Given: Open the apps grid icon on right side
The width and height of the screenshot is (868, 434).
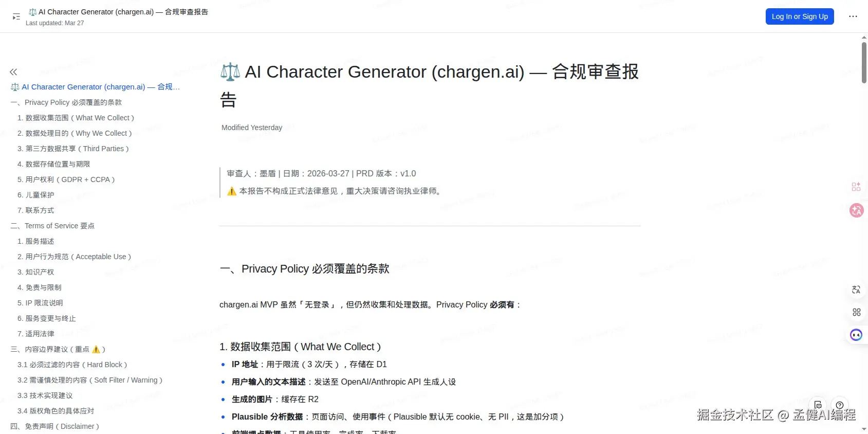Looking at the screenshot, I should [x=856, y=312].
